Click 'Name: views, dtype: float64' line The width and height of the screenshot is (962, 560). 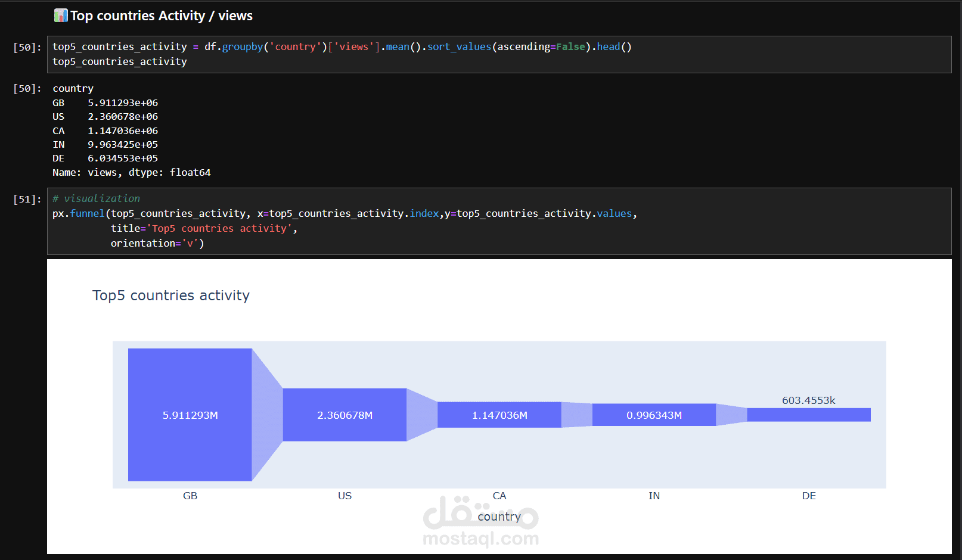[x=131, y=172]
